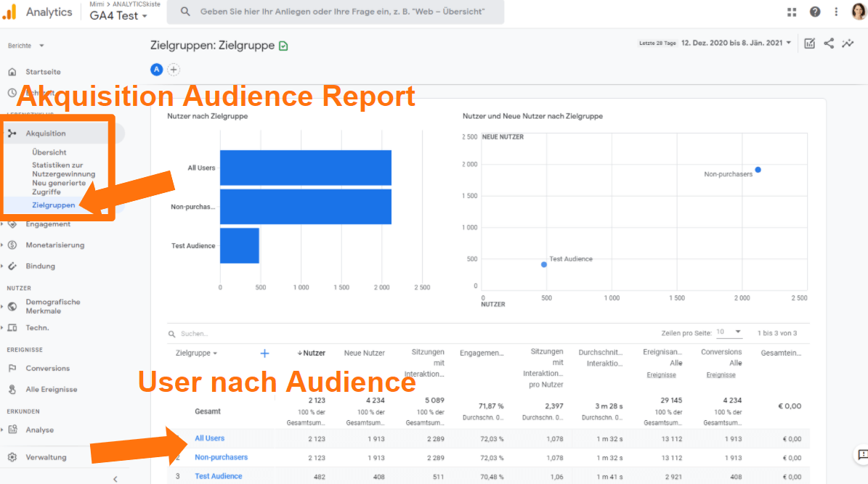The image size is (868, 484).
Task: Add a secondary dimension with the plus
Action: tap(264, 353)
